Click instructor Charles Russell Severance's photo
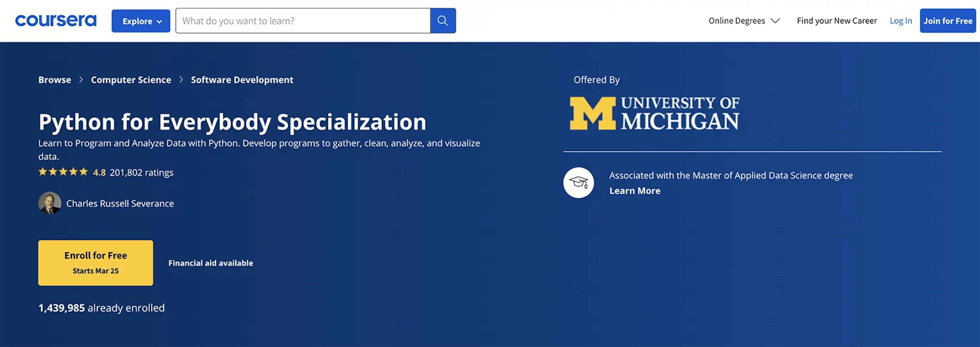980x347 pixels. (50, 203)
